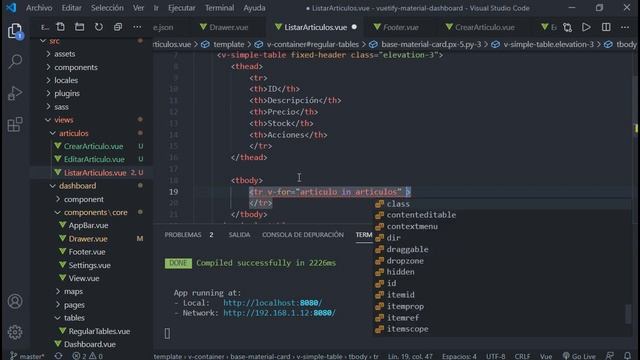Open the localhost:8080 link in terminal
This screenshot has height=360, width=640.
point(273,303)
